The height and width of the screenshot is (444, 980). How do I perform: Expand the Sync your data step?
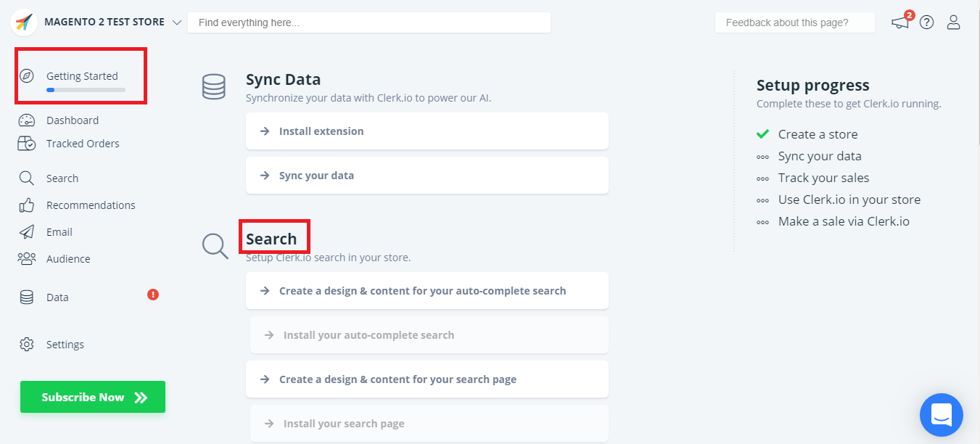coord(427,176)
